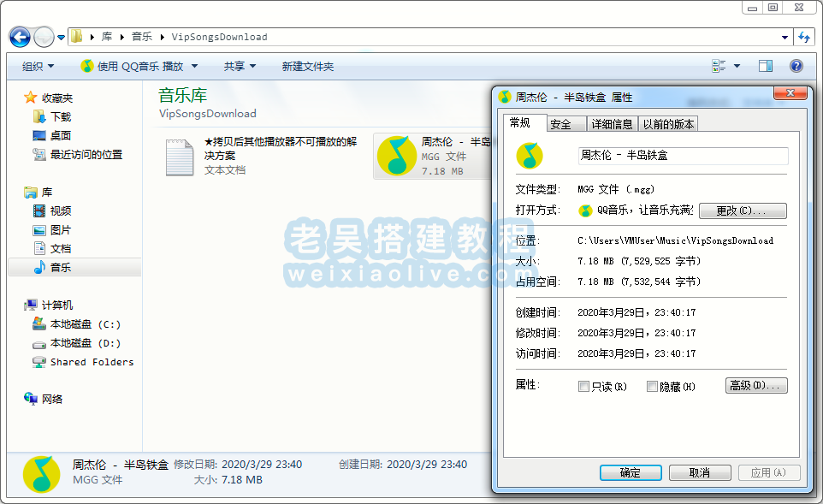Click the Forward navigation arrow in Explorer

[x=44, y=37]
